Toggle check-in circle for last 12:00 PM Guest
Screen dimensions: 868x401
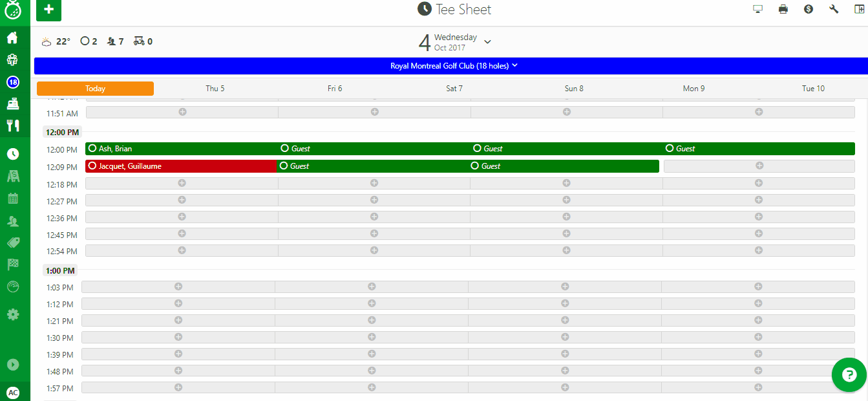pyautogui.click(x=670, y=149)
